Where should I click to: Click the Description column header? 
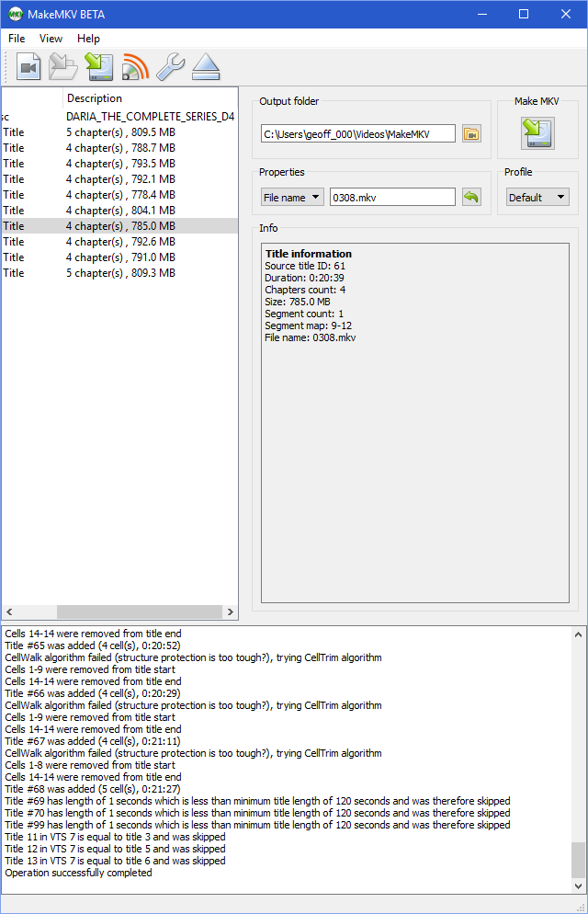tap(95, 98)
